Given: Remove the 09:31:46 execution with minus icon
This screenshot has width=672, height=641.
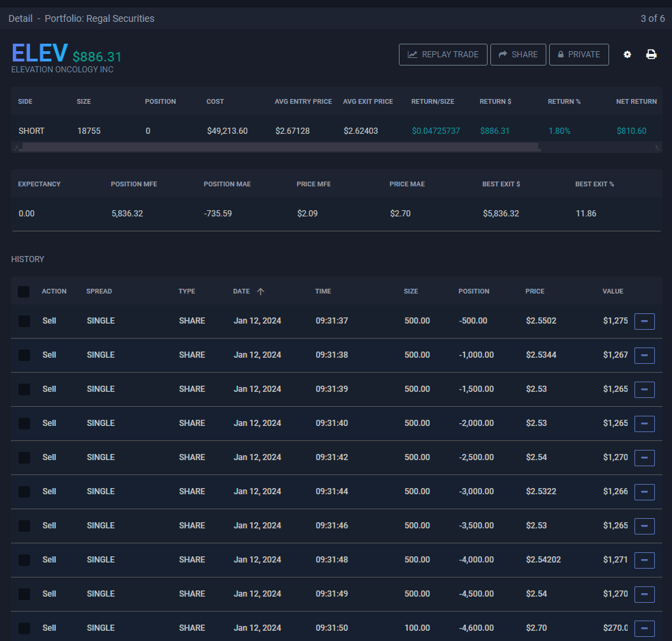Looking at the screenshot, I should pos(644,526).
